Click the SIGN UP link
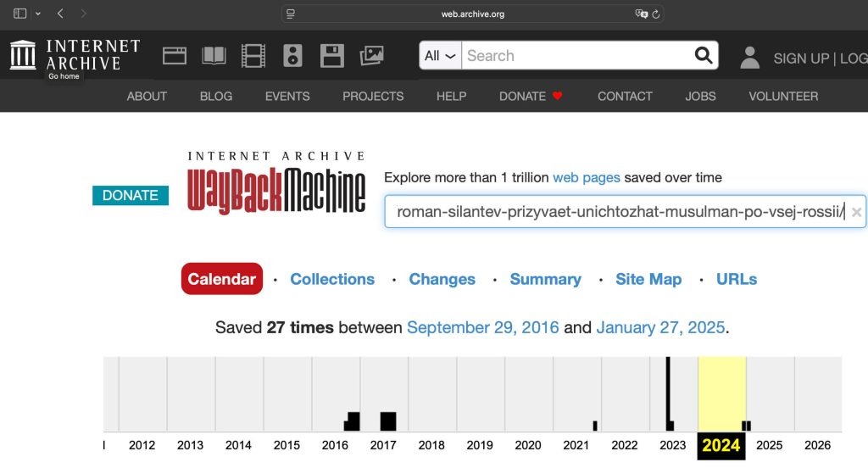Screen dimensions: 868x468 [x=801, y=58]
